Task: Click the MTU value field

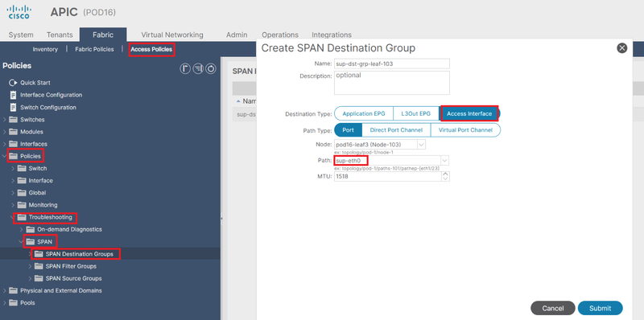Action: tap(388, 176)
